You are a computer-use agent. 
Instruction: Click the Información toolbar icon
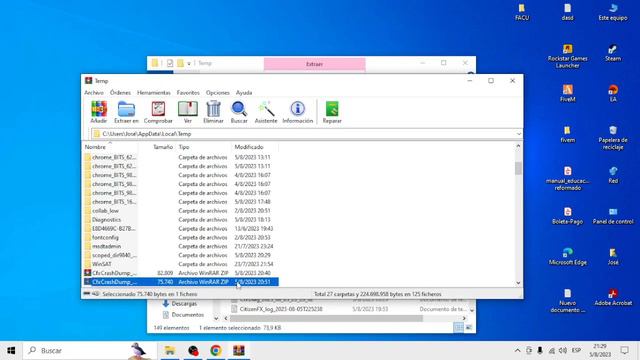298,112
